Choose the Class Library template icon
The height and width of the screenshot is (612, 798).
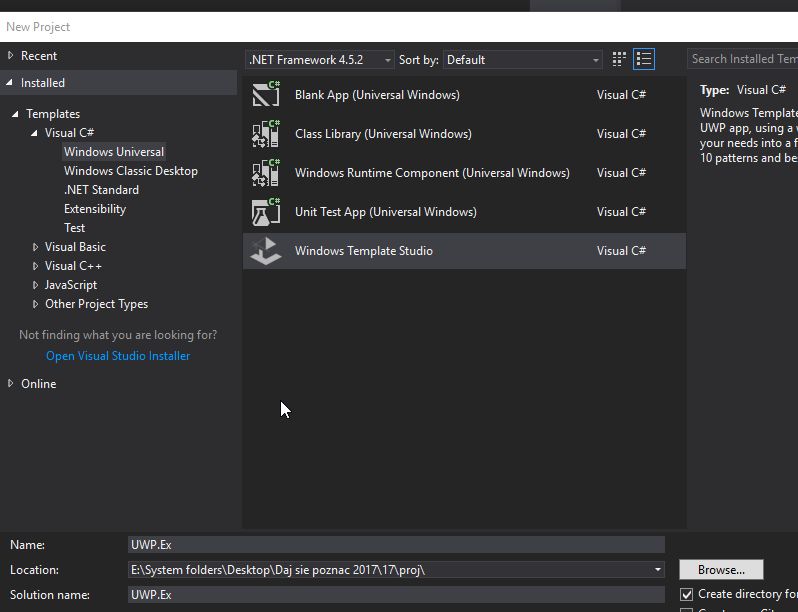click(x=266, y=133)
